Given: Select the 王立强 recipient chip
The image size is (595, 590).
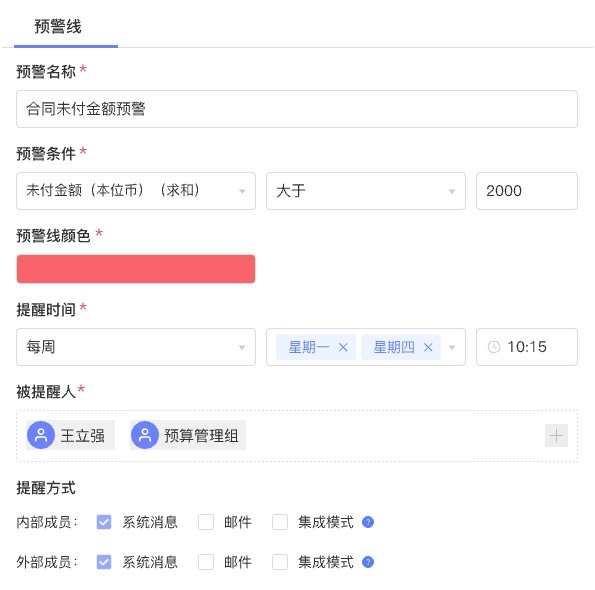Looking at the screenshot, I should coord(70,435).
